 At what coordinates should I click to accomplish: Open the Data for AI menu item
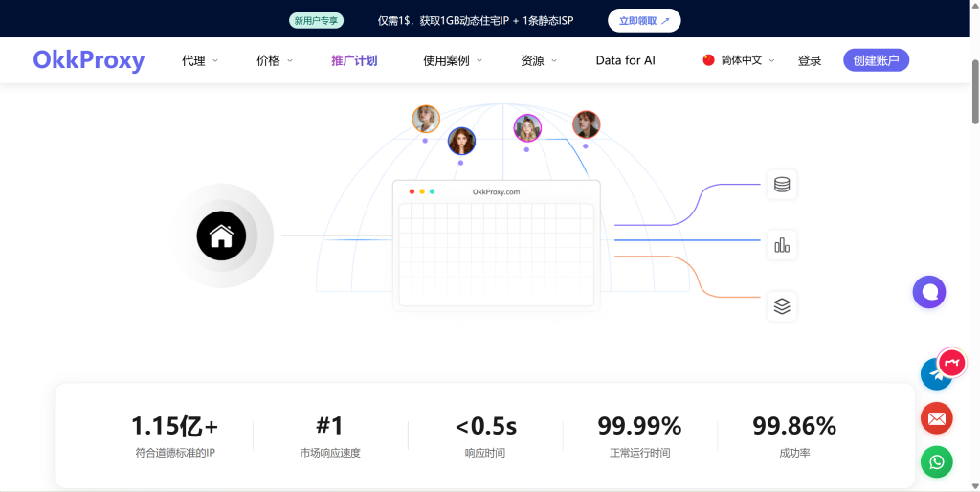click(625, 60)
